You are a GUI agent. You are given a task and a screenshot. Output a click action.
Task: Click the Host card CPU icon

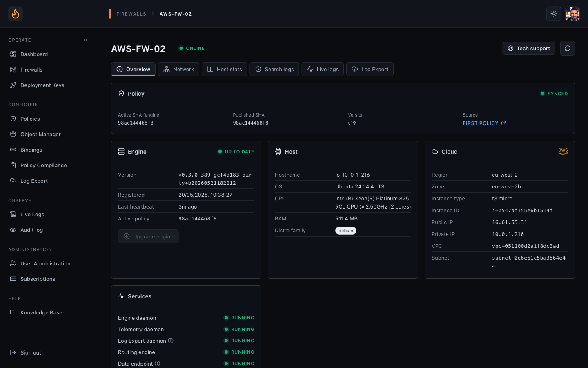[278, 152]
